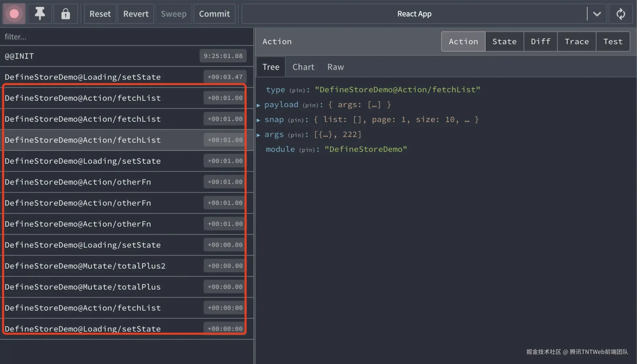Switch to the Chart view tab
Screen dimensions: 637x364
click(x=303, y=67)
